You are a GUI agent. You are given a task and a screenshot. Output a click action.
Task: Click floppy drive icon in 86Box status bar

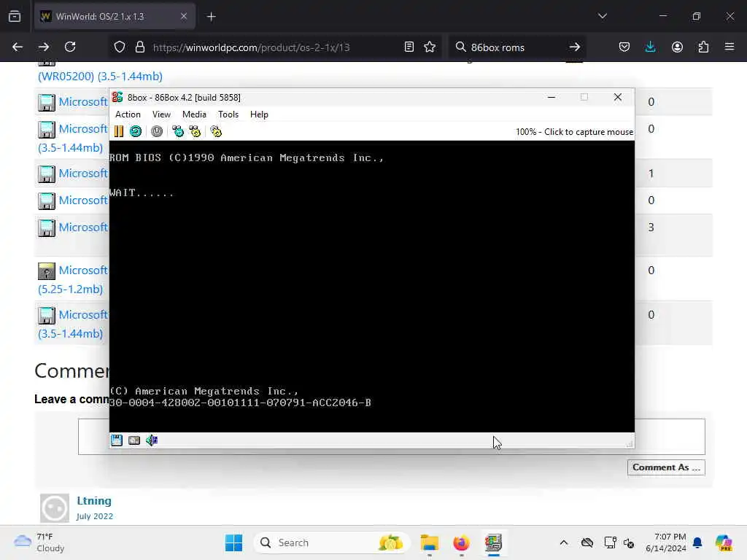(x=117, y=440)
